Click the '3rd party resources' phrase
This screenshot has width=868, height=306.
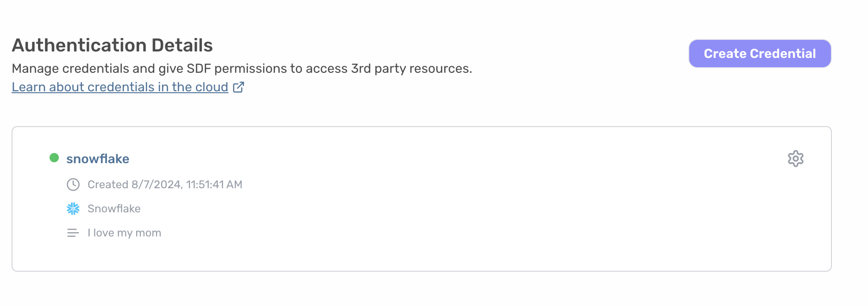[411, 69]
